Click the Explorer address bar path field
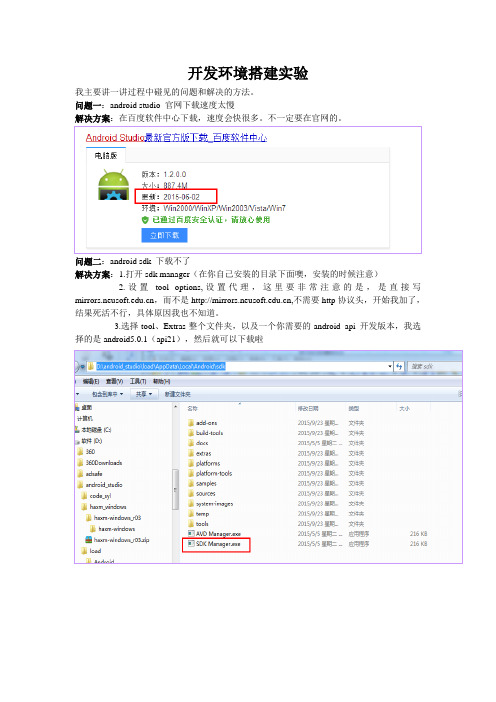 (239, 366)
